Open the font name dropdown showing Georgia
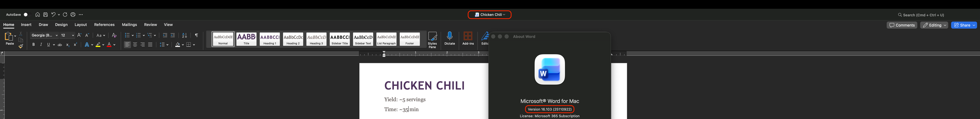Image resolution: width=980 pixels, height=119 pixels. pos(44,35)
